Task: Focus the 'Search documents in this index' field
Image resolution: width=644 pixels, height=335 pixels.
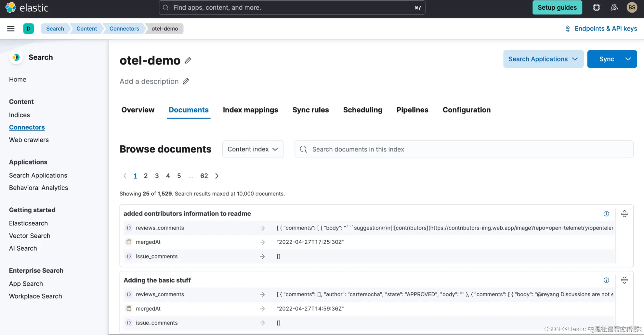Action: point(464,149)
